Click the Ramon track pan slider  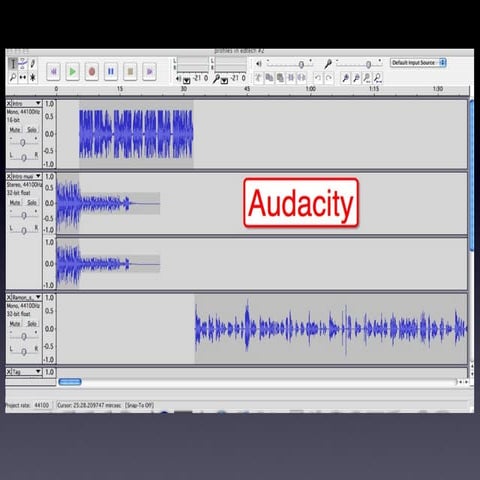(24, 351)
